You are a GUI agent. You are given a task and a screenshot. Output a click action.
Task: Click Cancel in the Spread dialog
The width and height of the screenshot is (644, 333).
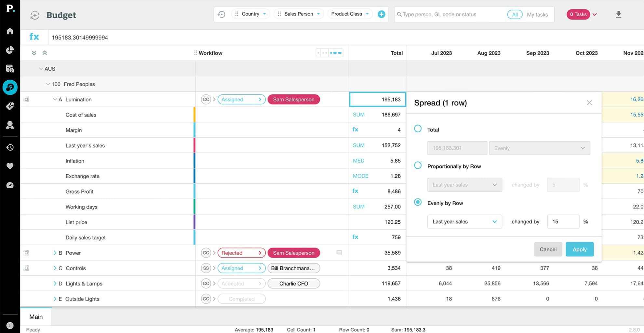[548, 249]
